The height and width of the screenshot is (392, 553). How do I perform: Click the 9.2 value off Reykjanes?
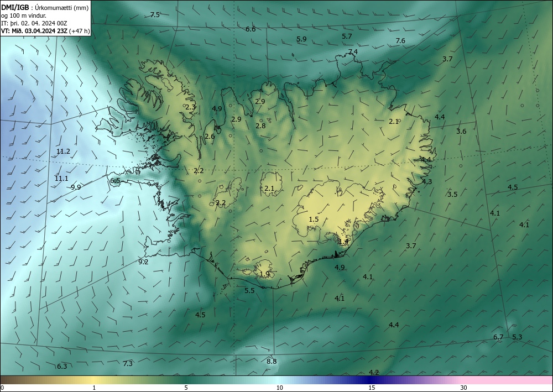click(x=143, y=262)
